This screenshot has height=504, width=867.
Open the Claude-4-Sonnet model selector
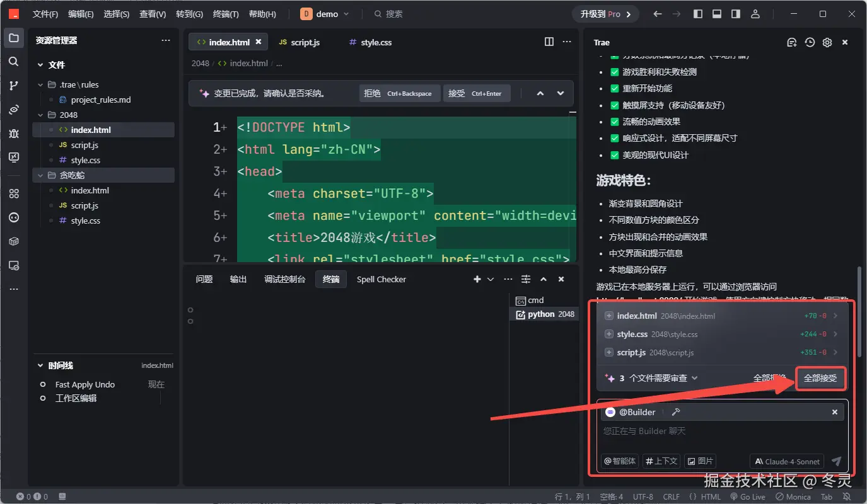787,461
